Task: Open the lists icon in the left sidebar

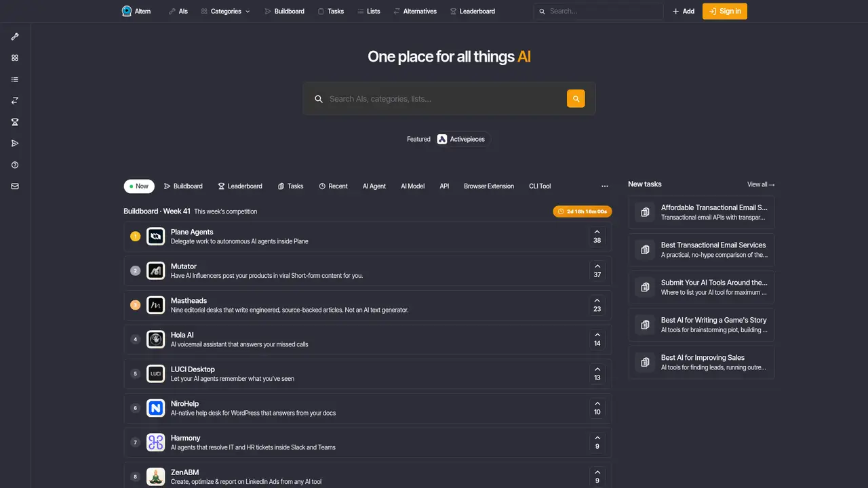Action: (15, 79)
